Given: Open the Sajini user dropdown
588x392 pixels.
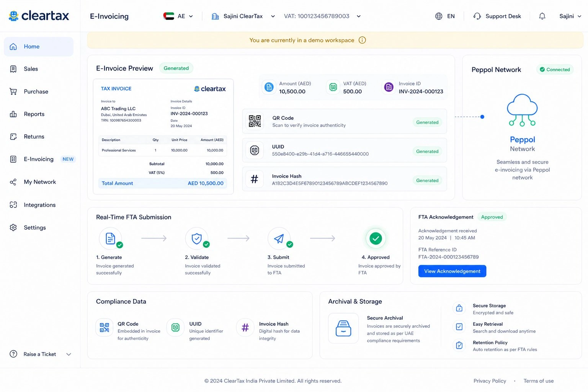Looking at the screenshot, I should tap(570, 16).
